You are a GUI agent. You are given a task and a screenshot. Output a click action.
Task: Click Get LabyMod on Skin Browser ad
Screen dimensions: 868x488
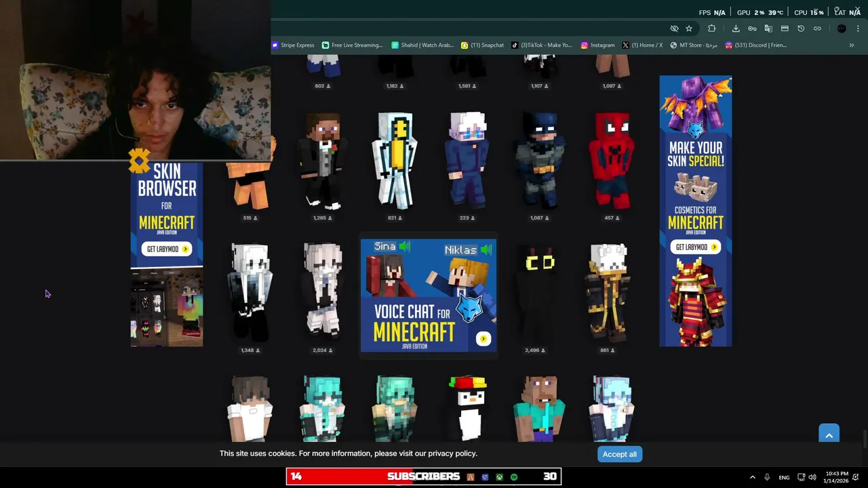coord(167,249)
